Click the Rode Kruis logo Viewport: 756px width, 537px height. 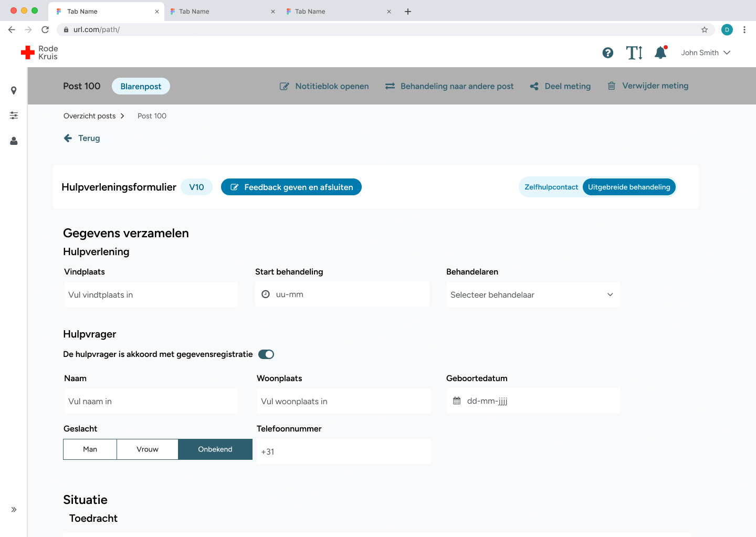point(39,52)
